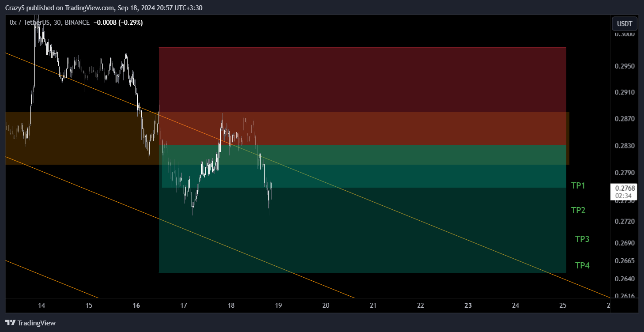Click date 20 on the time axis

tap(326, 306)
